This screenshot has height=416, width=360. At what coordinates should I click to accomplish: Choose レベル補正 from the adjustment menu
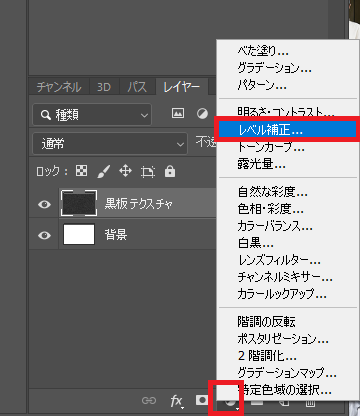[288, 130]
